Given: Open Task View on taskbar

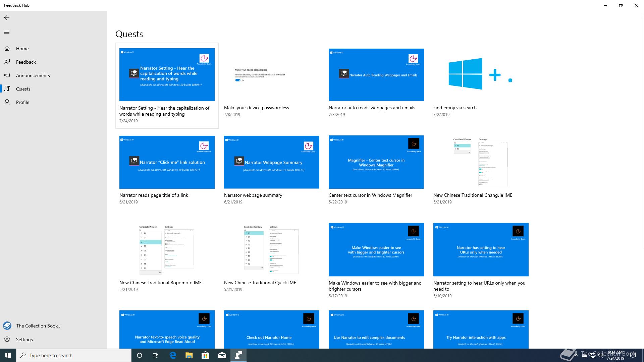Looking at the screenshot, I should coord(156,355).
